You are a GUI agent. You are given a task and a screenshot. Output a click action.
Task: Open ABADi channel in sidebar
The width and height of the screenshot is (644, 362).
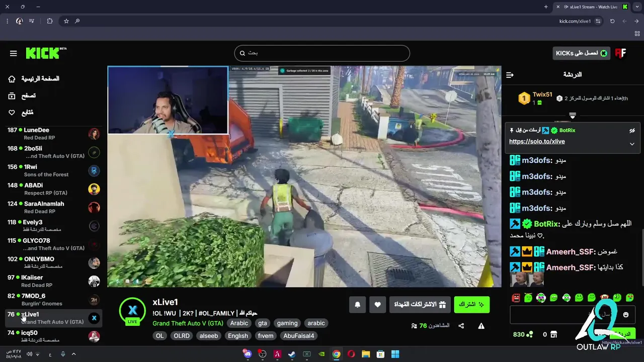[x=52, y=189]
